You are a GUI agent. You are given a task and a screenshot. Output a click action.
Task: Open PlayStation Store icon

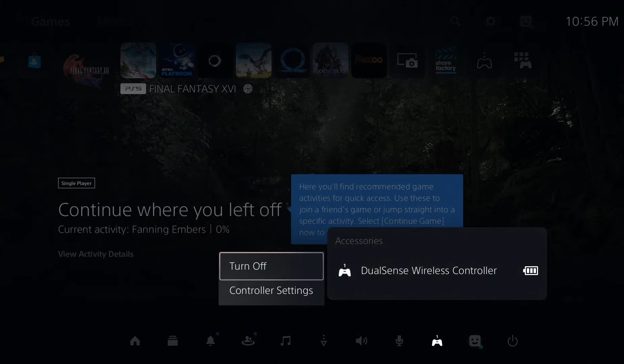click(34, 62)
